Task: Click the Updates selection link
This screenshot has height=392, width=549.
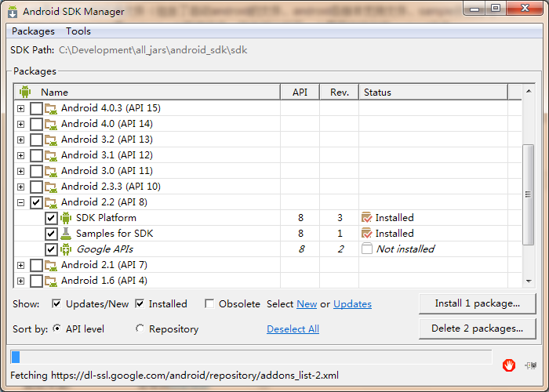Action: [x=352, y=304]
